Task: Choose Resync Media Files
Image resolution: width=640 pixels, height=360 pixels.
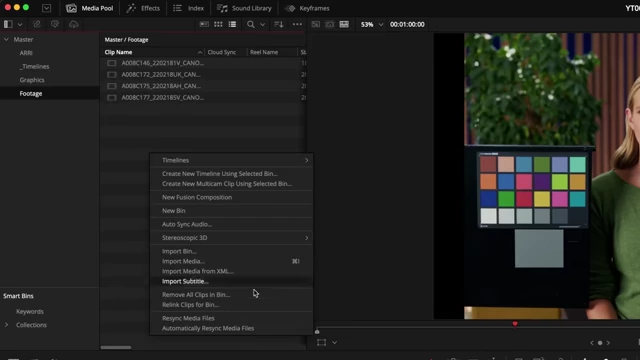Action: point(231,318)
